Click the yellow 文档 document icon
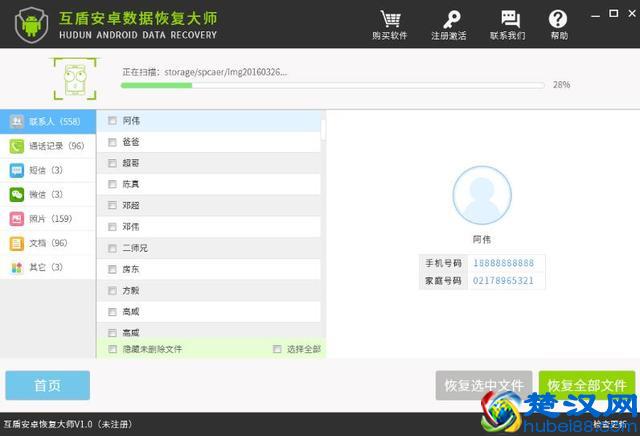 (17, 243)
